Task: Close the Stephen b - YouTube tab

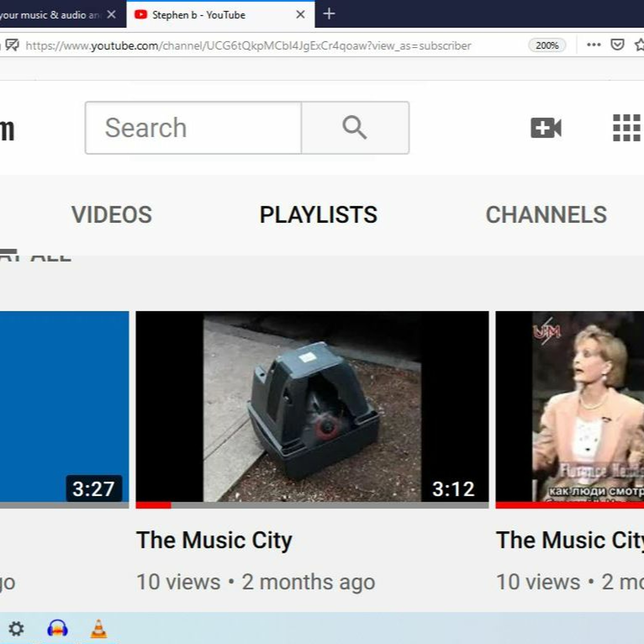Action: coord(300,14)
